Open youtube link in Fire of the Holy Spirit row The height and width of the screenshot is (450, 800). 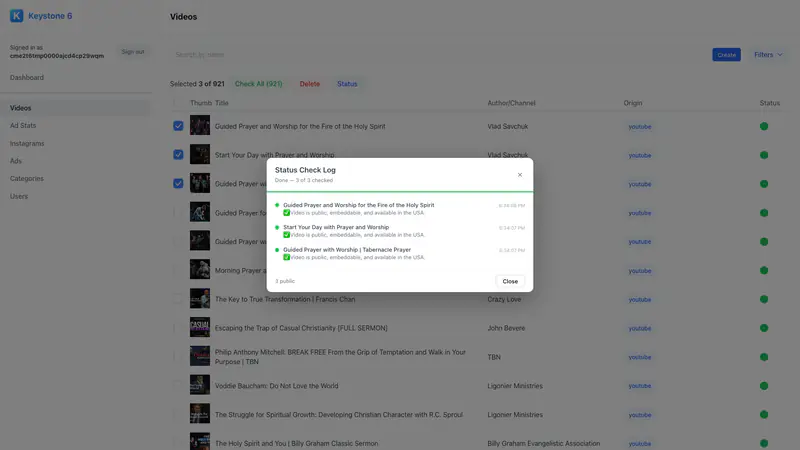pyautogui.click(x=640, y=127)
